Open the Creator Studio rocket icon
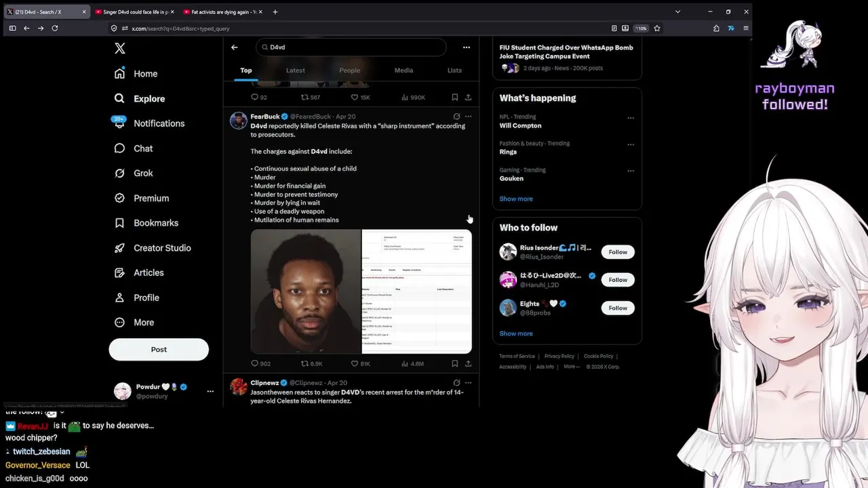868x488 pixels. (119, 248)
